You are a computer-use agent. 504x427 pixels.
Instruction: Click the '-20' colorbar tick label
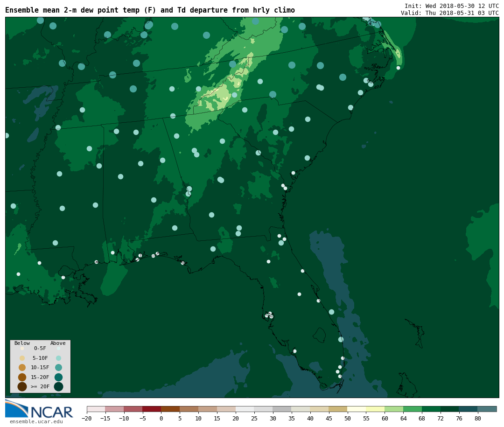[87, 418]
